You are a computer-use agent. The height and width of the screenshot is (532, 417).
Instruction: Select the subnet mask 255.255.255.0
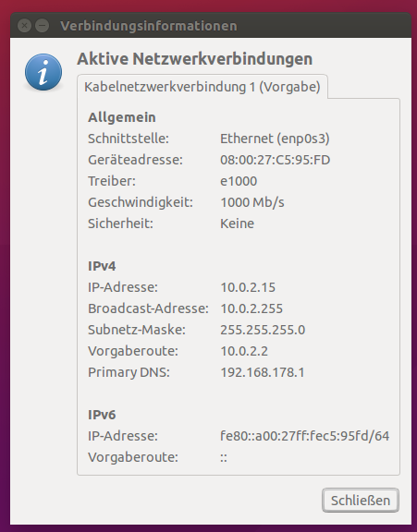click(263, 330)
